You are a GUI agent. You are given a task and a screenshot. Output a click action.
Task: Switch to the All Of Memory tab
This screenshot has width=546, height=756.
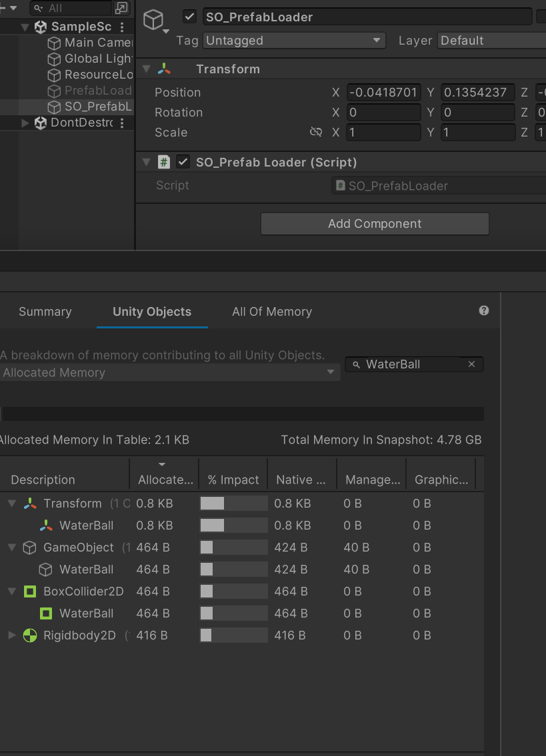click(x=271, y=312)
